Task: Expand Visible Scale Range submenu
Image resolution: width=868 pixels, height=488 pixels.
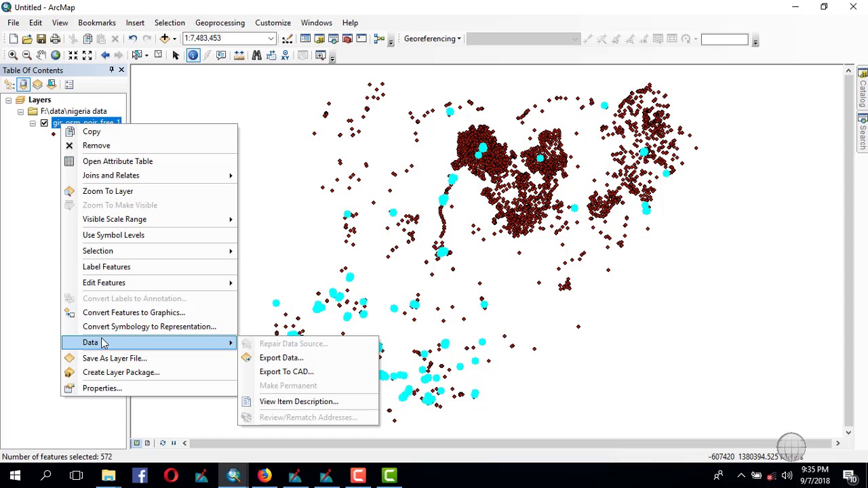Action: pos(150,219)
